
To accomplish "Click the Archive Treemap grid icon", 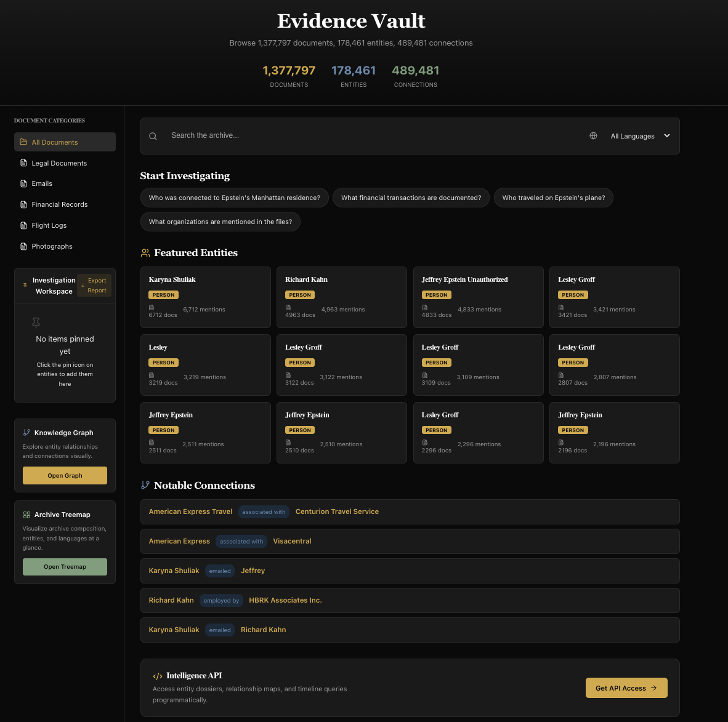I will (26, 514).
